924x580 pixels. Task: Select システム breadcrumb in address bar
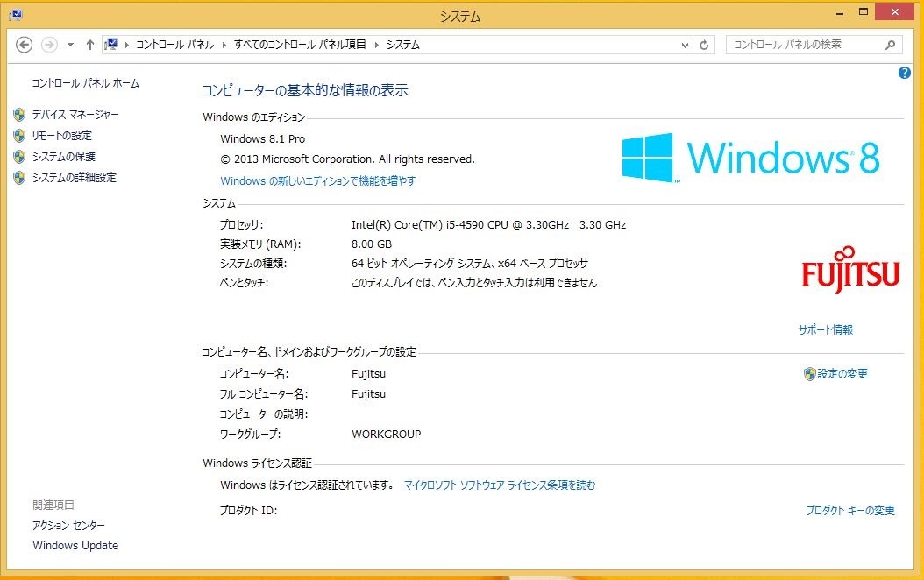click(x=403, y=45)
